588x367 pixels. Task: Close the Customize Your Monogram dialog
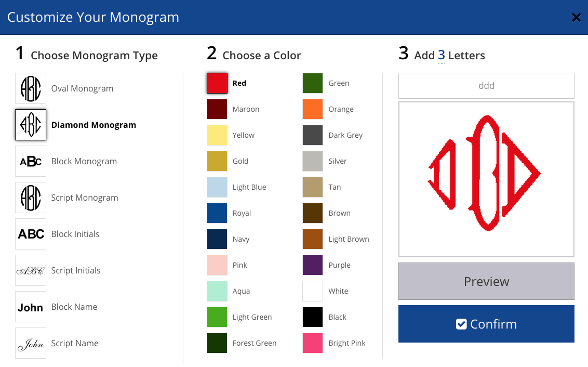[x=577, y=17]
